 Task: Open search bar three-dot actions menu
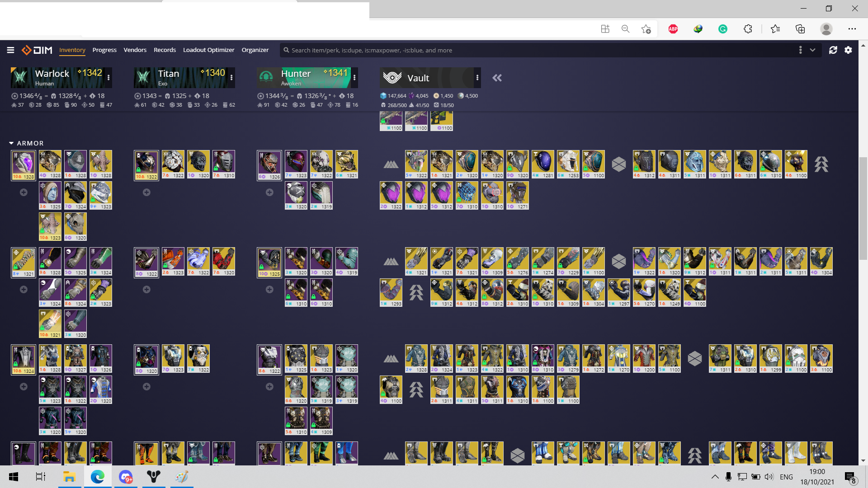tap(800, 50)
